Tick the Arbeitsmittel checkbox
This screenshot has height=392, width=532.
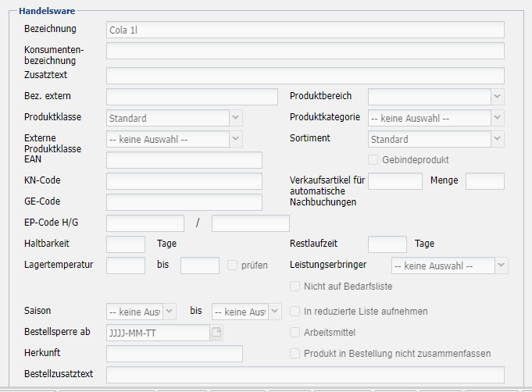click(x=295, y=332)
